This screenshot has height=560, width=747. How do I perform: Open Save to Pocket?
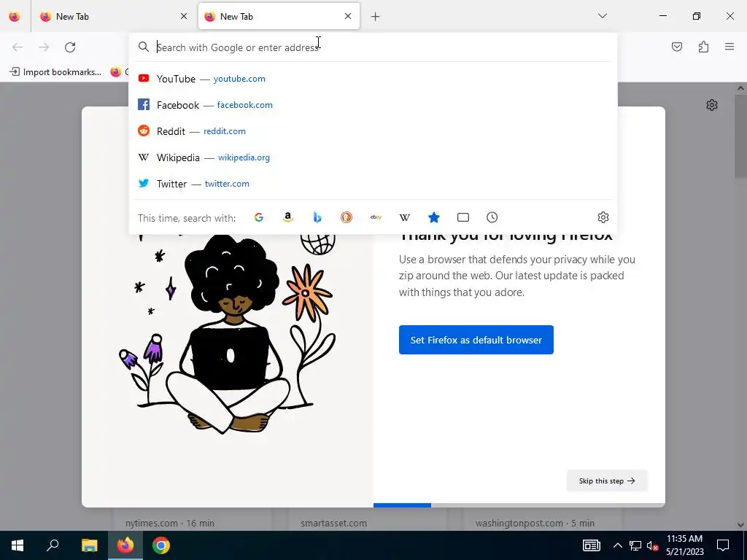(x=677, y=47)
